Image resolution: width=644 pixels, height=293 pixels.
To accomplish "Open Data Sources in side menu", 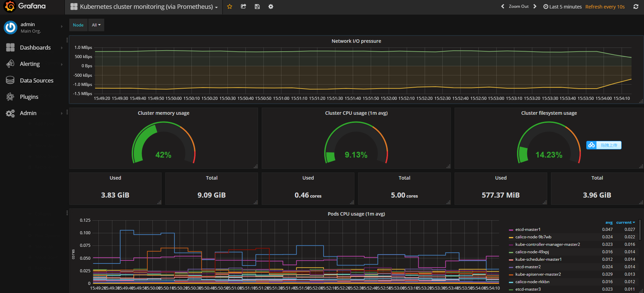I will pos(36,80).
